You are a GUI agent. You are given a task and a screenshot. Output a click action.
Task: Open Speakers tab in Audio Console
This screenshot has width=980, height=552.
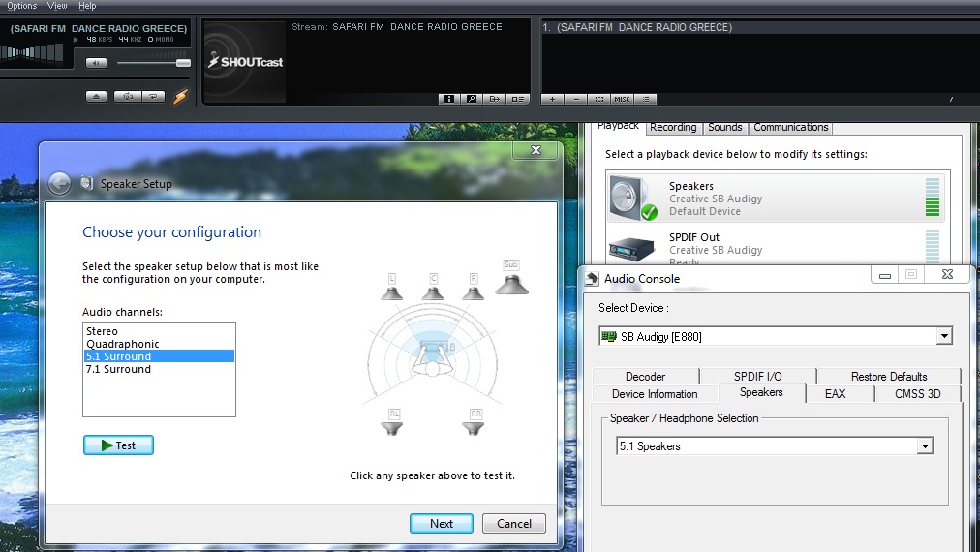pyautogui.click(x=761, y=392)
